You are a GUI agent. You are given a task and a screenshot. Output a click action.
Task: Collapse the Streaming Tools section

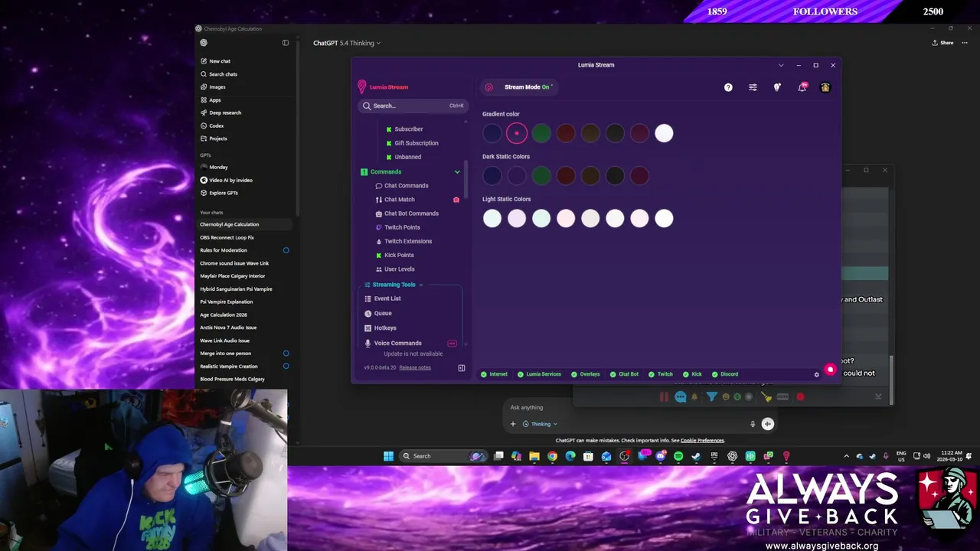(x=394, y=285)
